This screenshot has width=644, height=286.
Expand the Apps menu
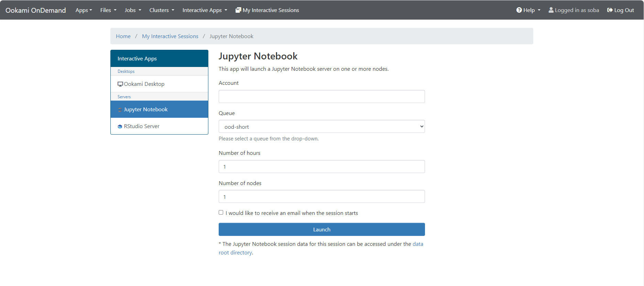[84, 10]
